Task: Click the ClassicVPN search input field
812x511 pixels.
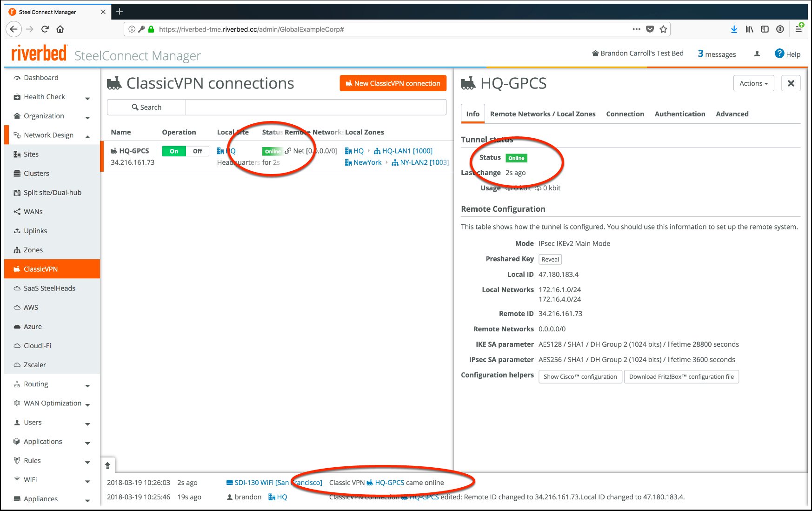Action: [316, 107]
